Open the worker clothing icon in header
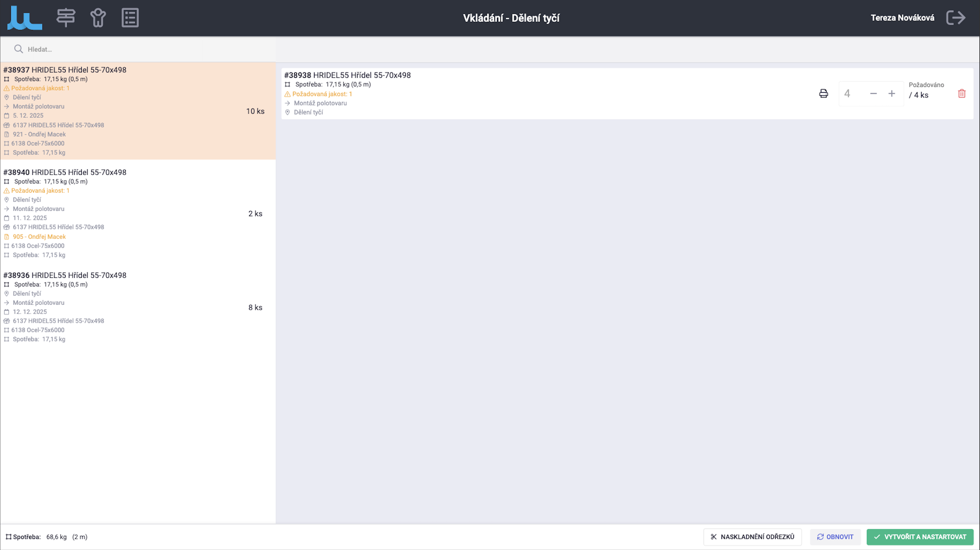The width and height of the screenshot is (980, 550). pyautogui.click(x=98, y=17)
